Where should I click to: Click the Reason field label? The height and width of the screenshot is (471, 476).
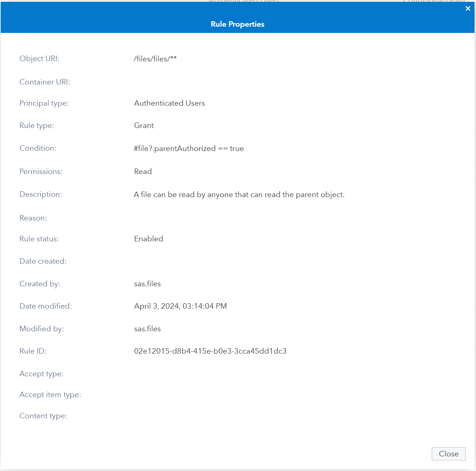tap(33, 218)
